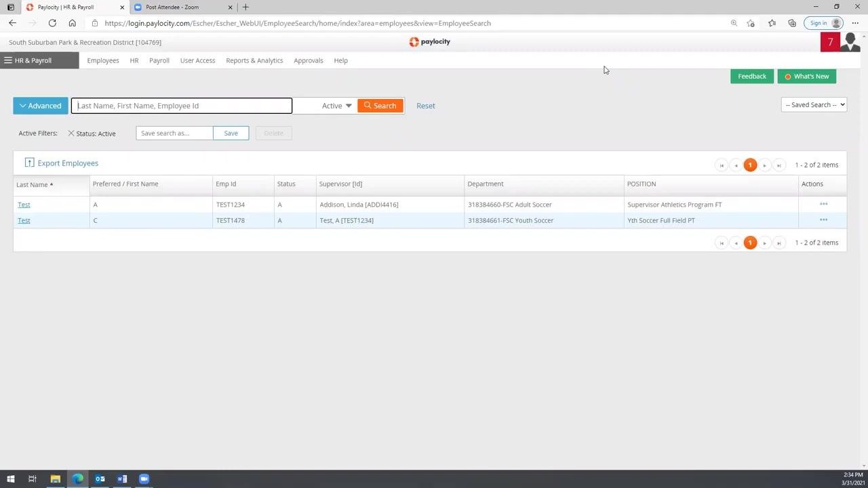Viewport: 868px width, 488px height.
Task: Click the Export Employees link
Action: point(68,163)
